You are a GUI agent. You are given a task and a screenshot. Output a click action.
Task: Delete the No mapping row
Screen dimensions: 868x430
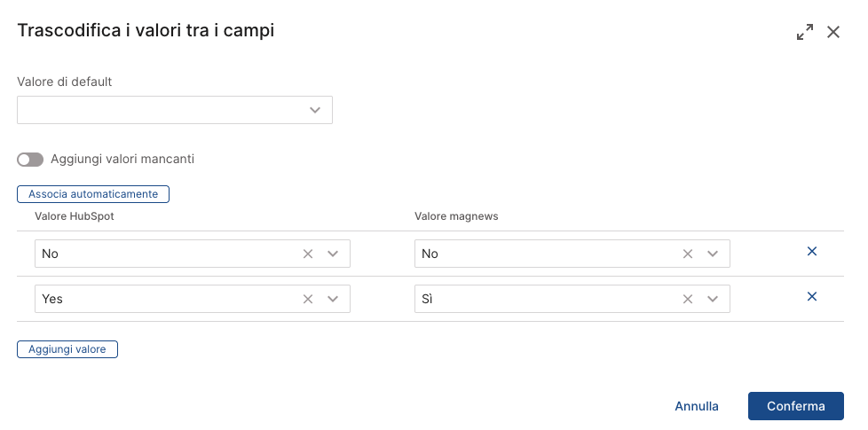coord(811,252)
